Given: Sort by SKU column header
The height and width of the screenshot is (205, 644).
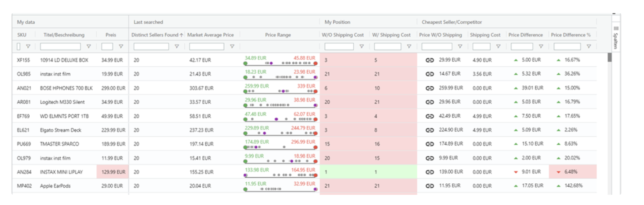Looking at the screenshot, I should coord(22,35).
